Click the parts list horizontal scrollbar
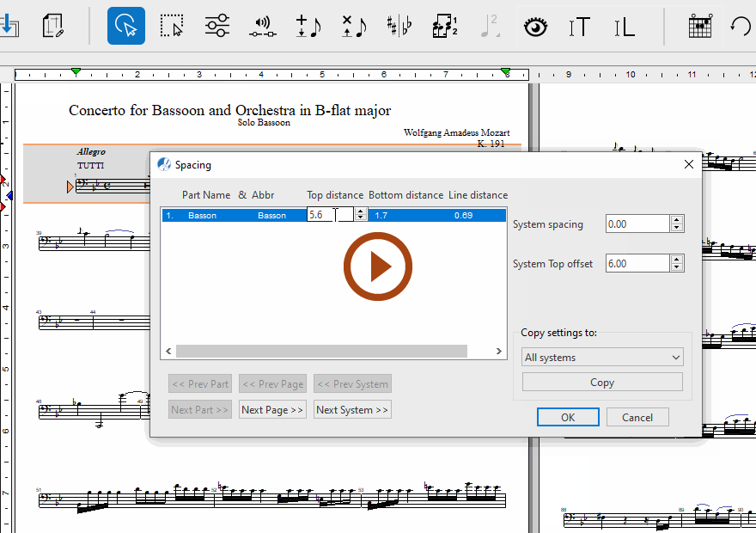The width and height of the screenshot is (756, 533). 321,351
